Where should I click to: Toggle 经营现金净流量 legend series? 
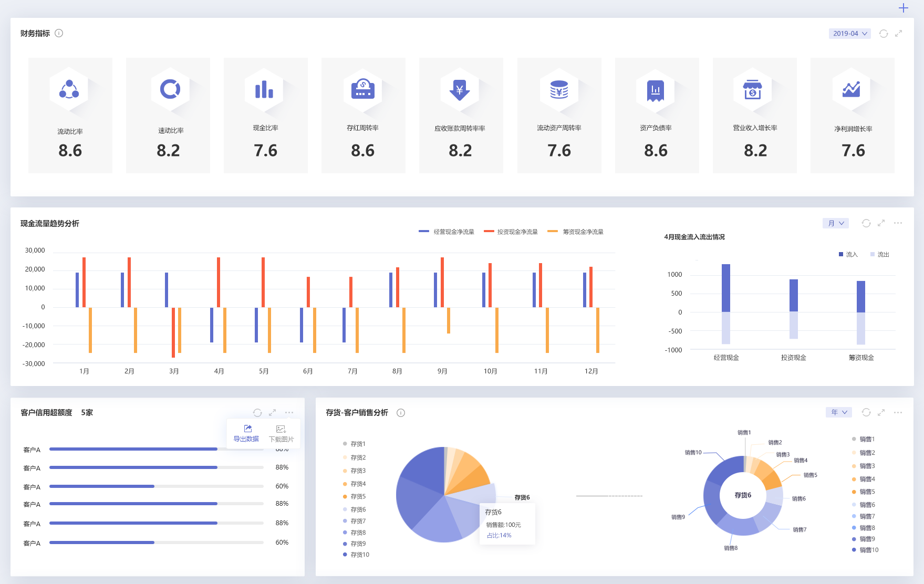(x=447, y=232)
